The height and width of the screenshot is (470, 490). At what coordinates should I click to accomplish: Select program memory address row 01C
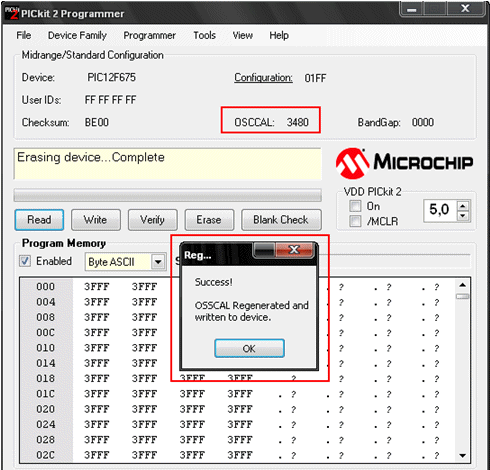click(46, 394)
